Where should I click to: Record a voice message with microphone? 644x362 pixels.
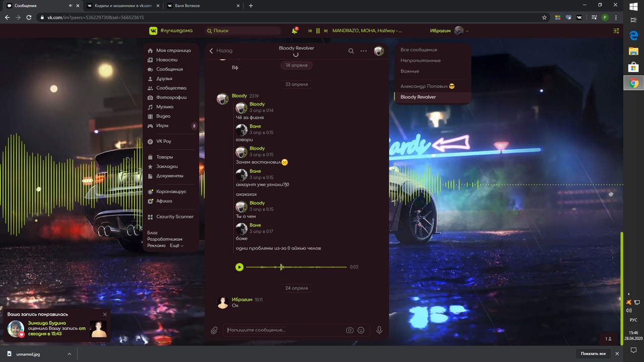(x=379, y=330)
